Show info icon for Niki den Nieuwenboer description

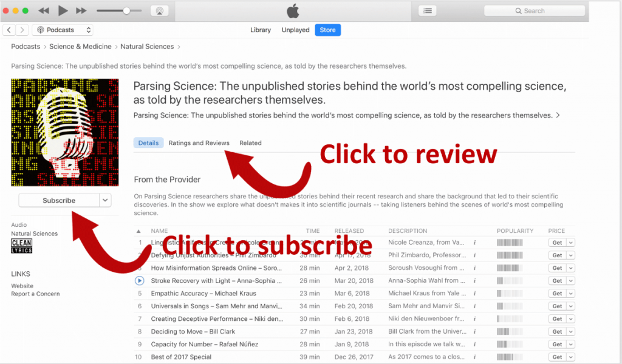(474, 319)
